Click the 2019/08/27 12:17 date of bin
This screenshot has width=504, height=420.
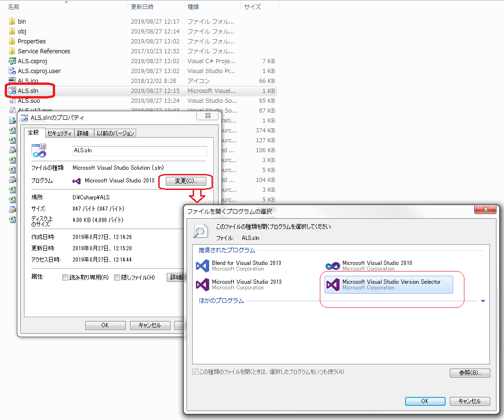(x=155, y=21)
